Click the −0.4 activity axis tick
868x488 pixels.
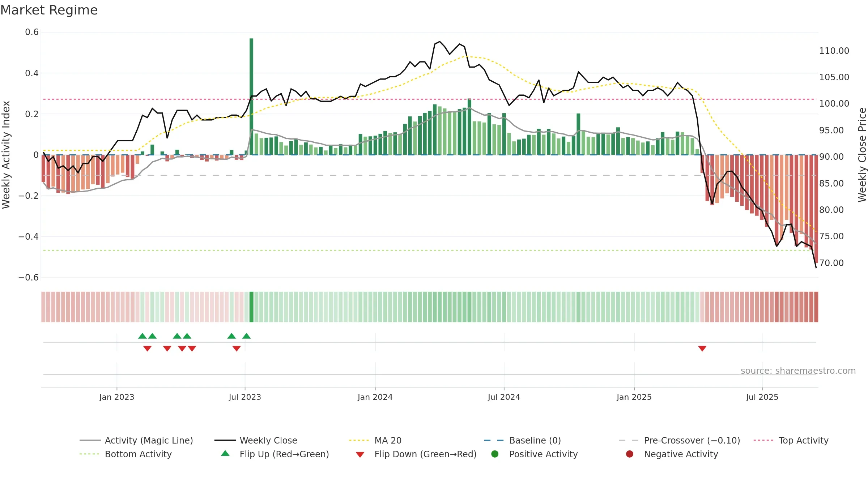coord(29,237)
